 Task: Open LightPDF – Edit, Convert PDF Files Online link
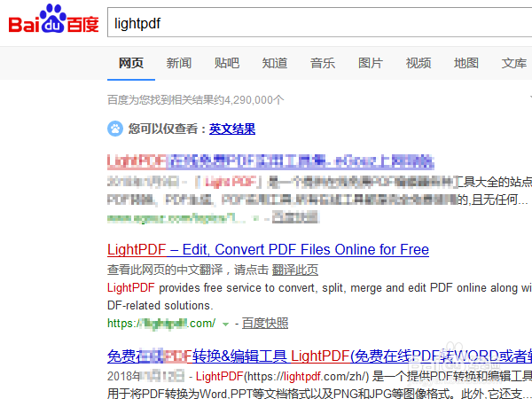(x=268, y=250)
